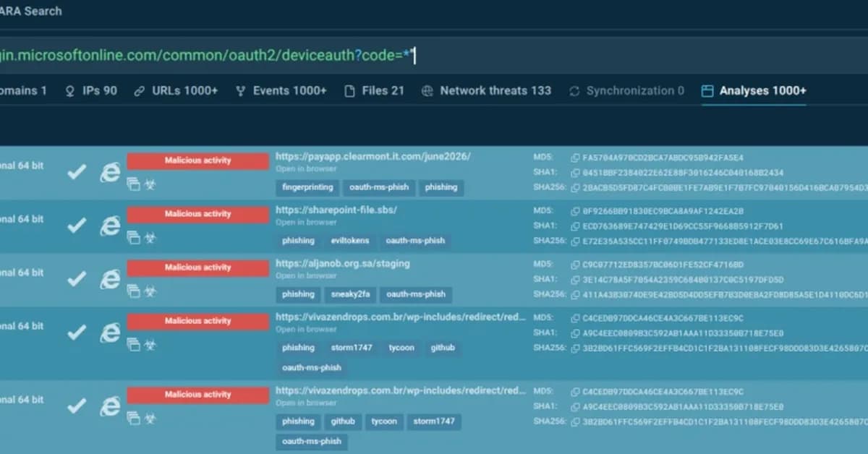Open the https://payapp.clearmont.it.com/june2026/ analysis link

click(373, 156)
